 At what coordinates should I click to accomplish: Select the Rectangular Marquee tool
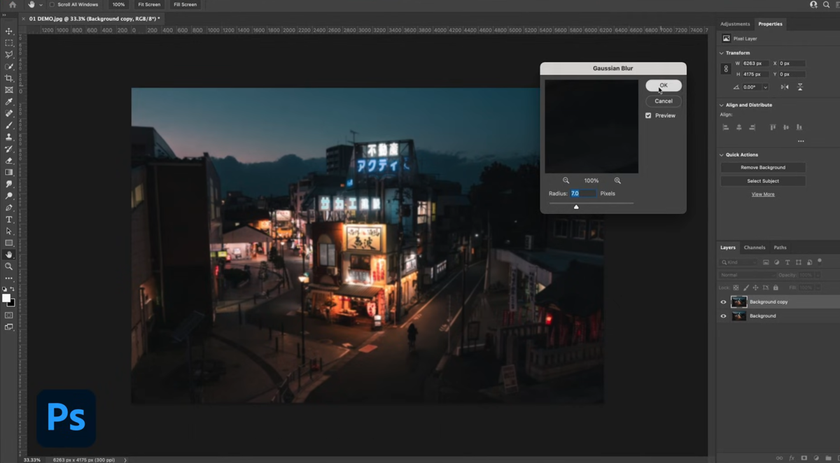point(9,43)
